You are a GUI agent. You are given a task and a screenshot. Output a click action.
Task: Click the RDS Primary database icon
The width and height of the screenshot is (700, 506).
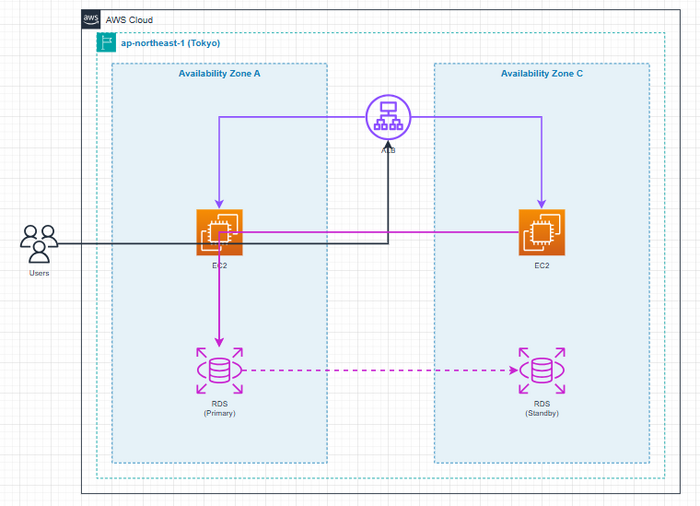pyautogui.click(x=219, y=370)
